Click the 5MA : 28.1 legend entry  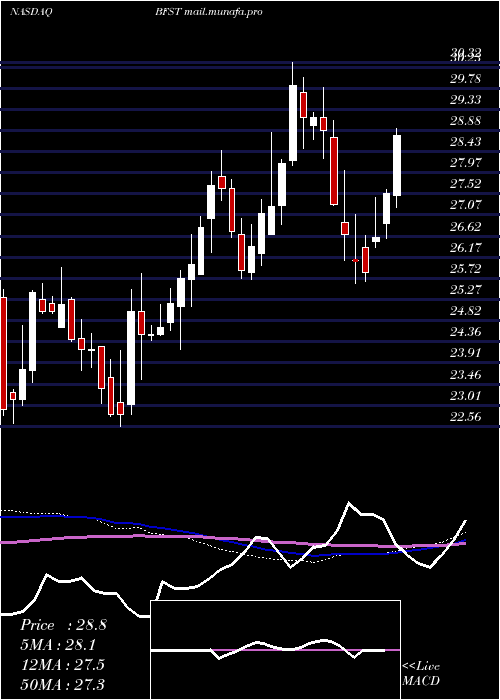(58, 645)
